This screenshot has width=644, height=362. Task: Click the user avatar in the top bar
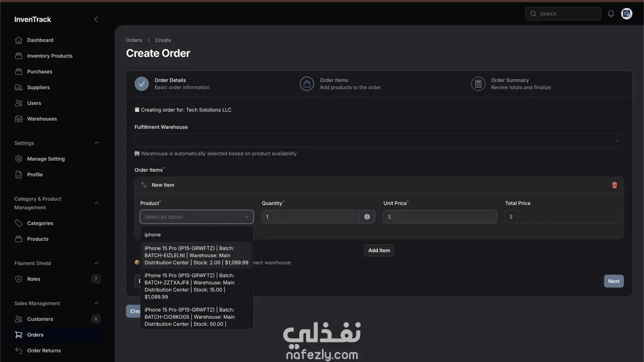[x=626, y=14]
